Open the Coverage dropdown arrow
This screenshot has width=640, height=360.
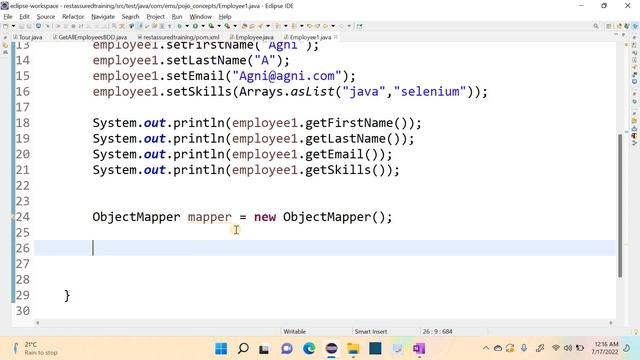pos(220,26)
